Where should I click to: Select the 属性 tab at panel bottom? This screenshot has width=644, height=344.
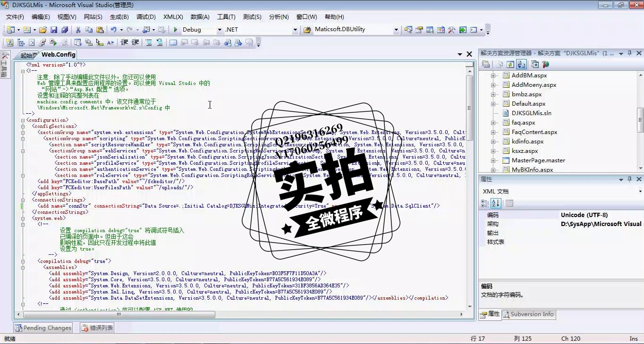point(490,314)
